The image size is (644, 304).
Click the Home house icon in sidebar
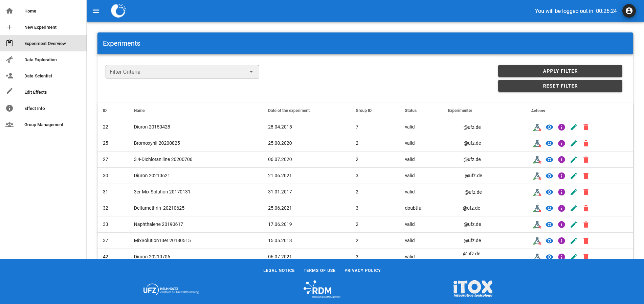point(9,11)
